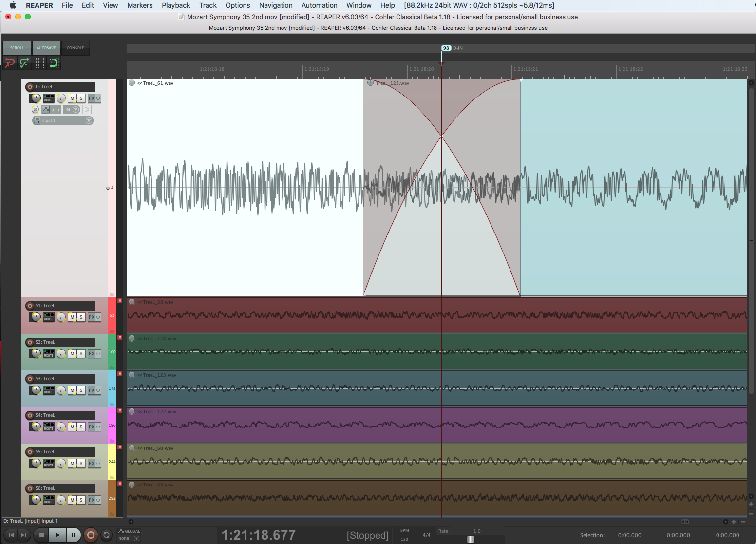Image resolution: width=756 pixels, height=544 pixels.
Task: Open the input FX button beside Input 1
Action: tap(37, 121)
